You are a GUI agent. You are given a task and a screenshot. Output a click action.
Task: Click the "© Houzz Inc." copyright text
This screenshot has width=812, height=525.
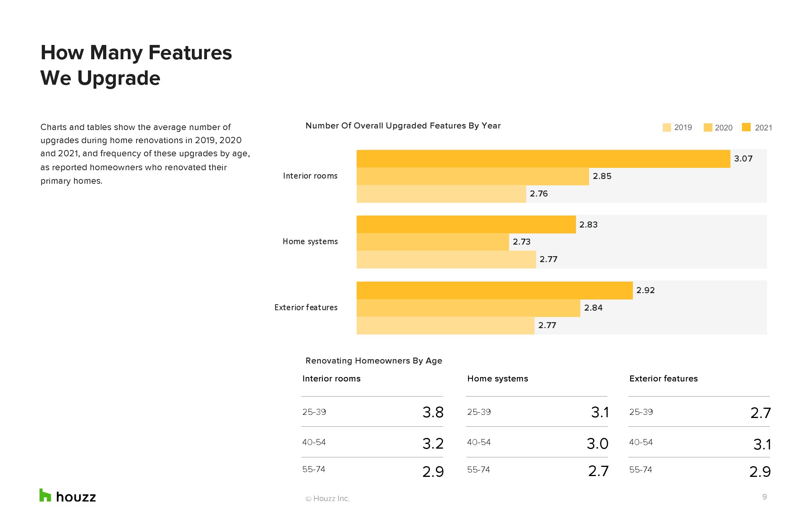coord(327,499)
